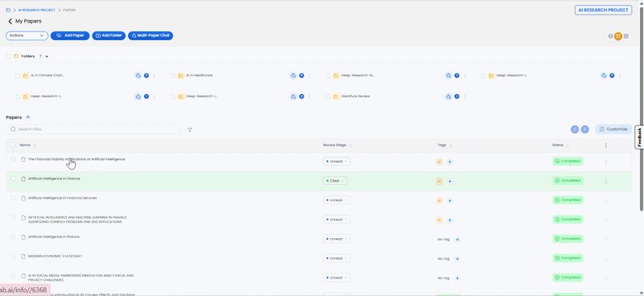
Task: Sort by the Name column arrows
Action: point(35,146)
